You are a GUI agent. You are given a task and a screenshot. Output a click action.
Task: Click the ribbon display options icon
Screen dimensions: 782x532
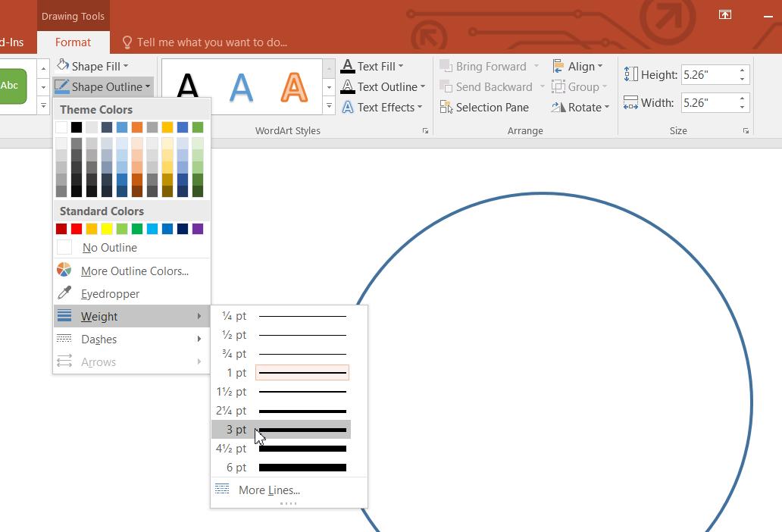[725, 14]
